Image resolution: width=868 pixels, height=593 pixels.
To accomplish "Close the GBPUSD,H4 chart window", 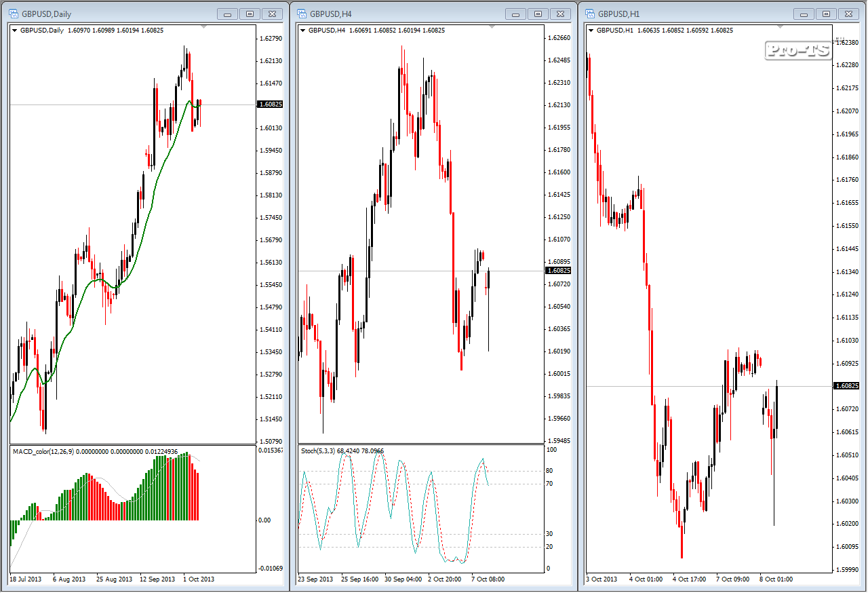I will [560, 14].
